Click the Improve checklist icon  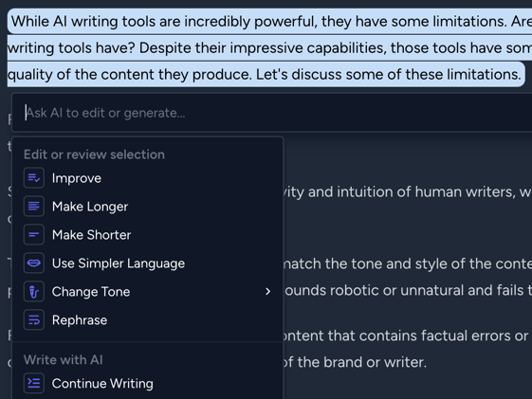[34, 178]
